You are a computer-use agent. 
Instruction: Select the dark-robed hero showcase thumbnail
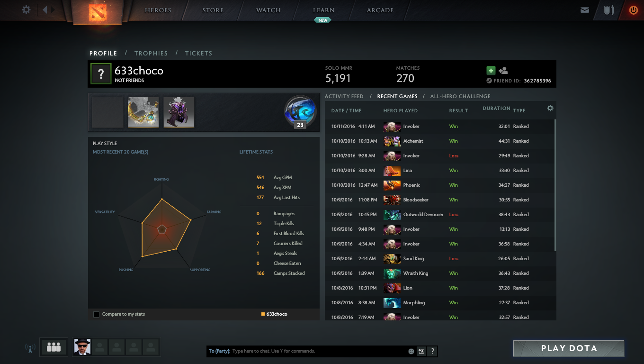click(179, 112)
